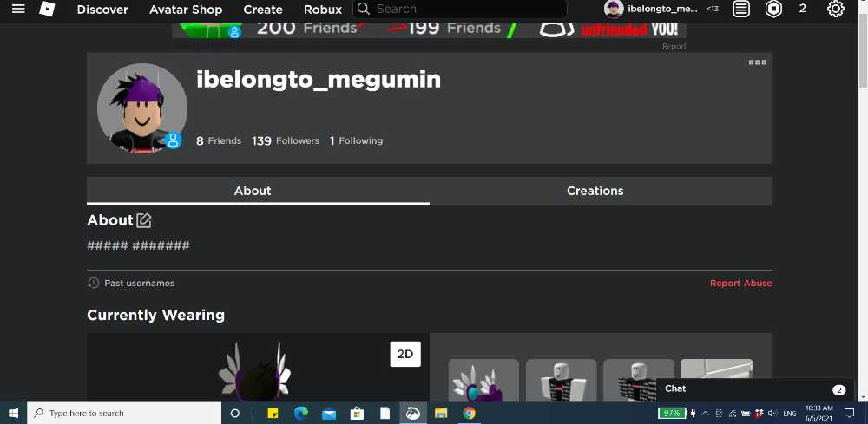
Task: Click the Robux currency icon
Action: point(773,9)
